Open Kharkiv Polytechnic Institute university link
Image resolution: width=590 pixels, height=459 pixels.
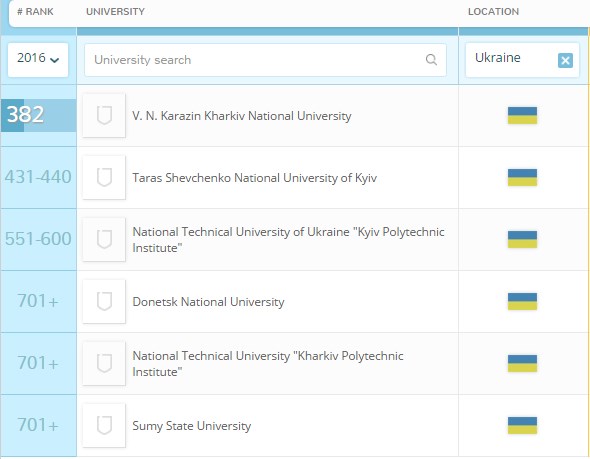[268, 363]
